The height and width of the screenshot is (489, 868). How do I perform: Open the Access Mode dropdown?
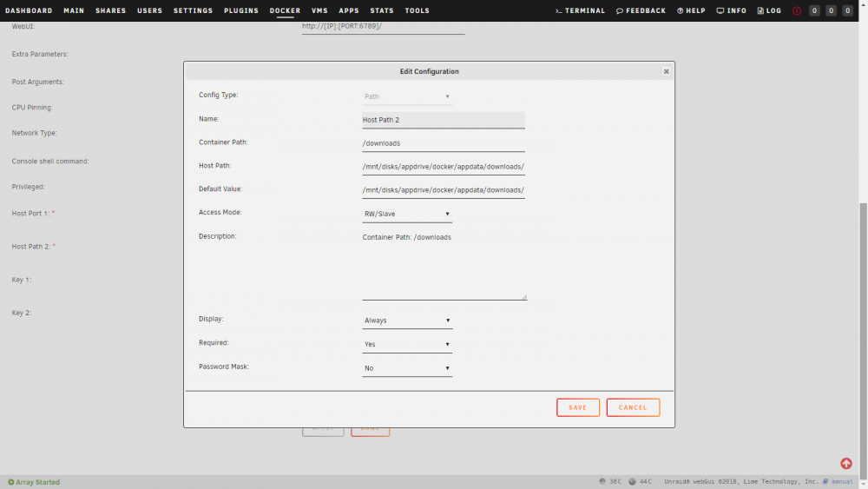coord(407,214)
